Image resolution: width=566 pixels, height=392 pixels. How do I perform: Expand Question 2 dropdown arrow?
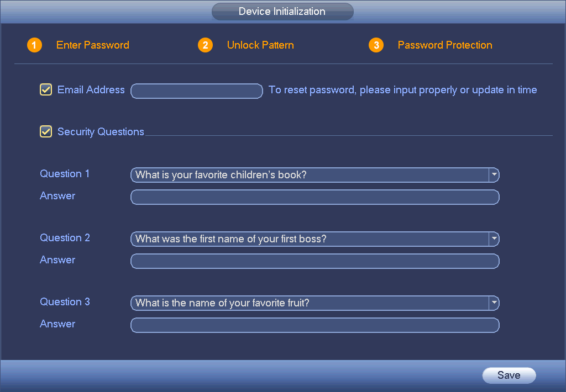click(x=494, y=239)
